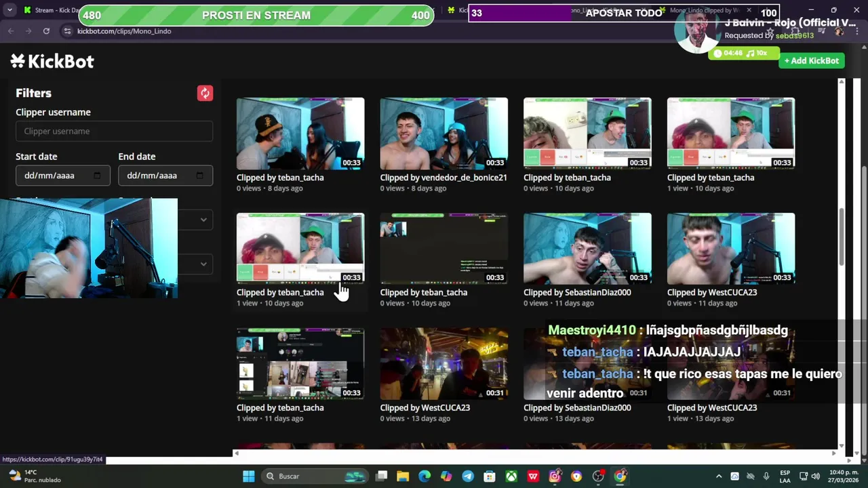This screenshot has width=868, height=488.
Task: Open the mostly dark clip thumbnail by teban_tacha
Action: click(443, 248)
